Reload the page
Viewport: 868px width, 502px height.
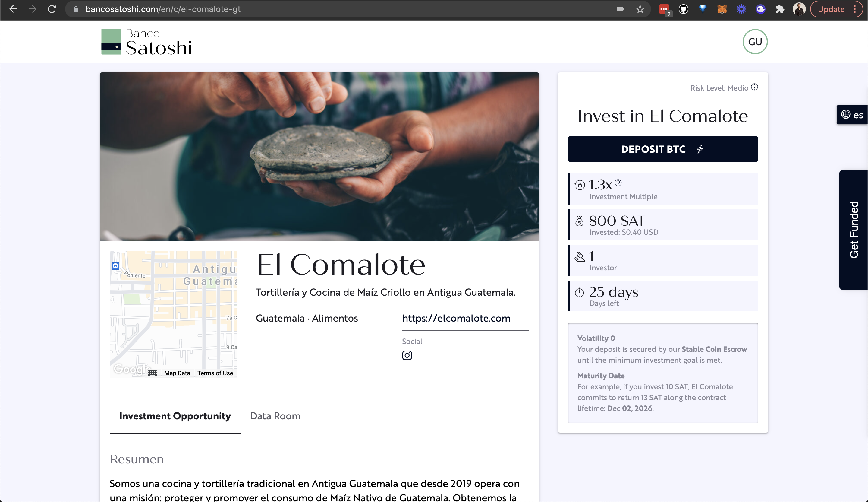[x=52, y=9]
